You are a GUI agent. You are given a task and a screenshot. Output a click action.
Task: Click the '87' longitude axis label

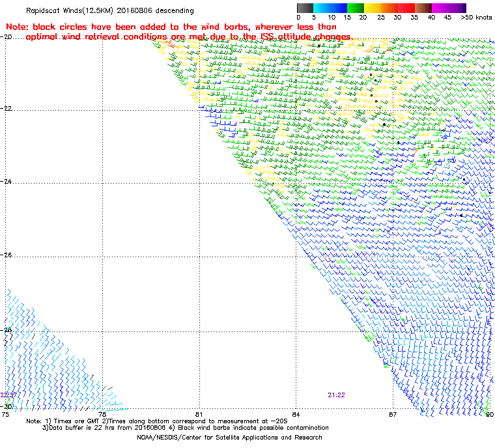click(392, 414)
